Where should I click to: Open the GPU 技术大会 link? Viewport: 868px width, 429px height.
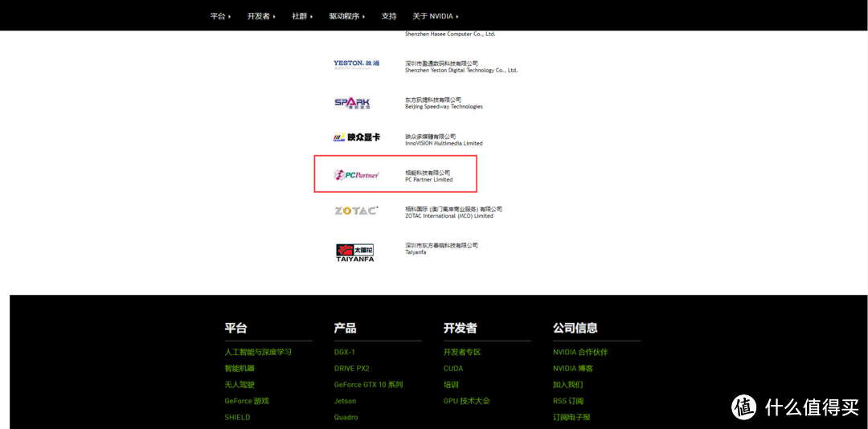(467, 401)
